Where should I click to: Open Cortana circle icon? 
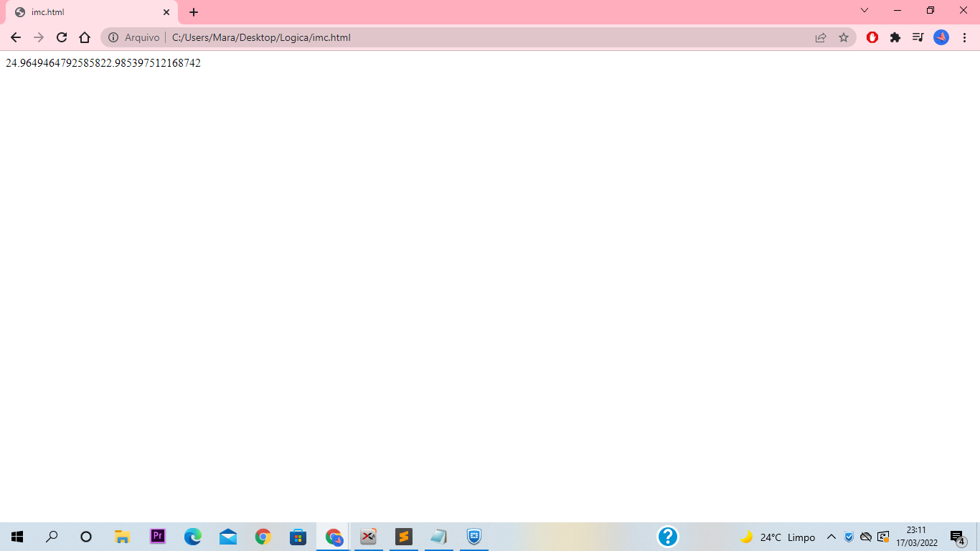86,537
